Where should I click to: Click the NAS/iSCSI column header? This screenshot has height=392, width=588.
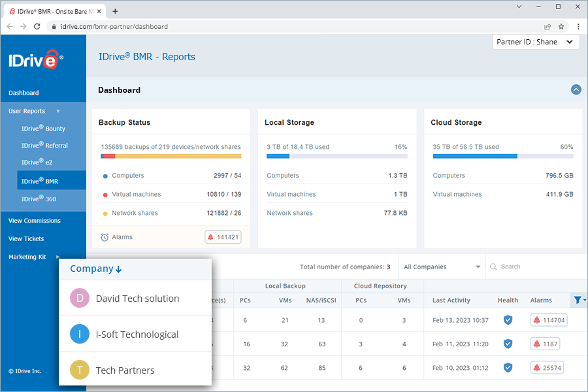(321, 300)
